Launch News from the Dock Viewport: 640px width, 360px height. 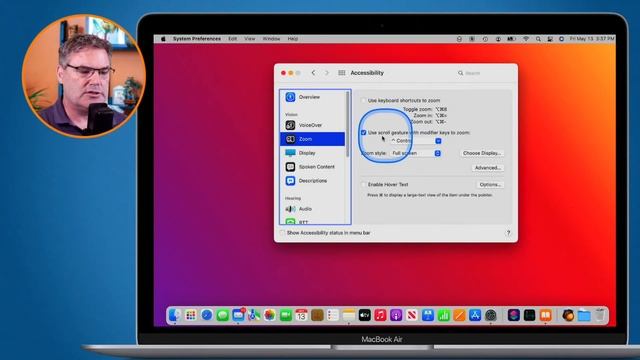(412, 315)
